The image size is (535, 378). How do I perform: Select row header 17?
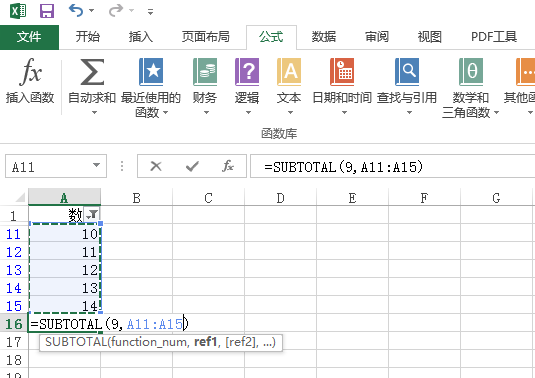point(14,342)
